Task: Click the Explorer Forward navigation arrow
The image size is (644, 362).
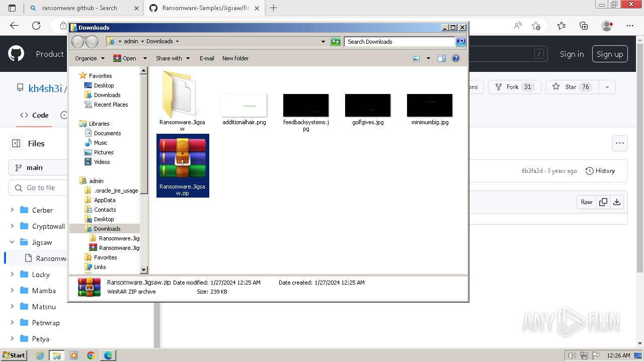Action: point(91,42)
